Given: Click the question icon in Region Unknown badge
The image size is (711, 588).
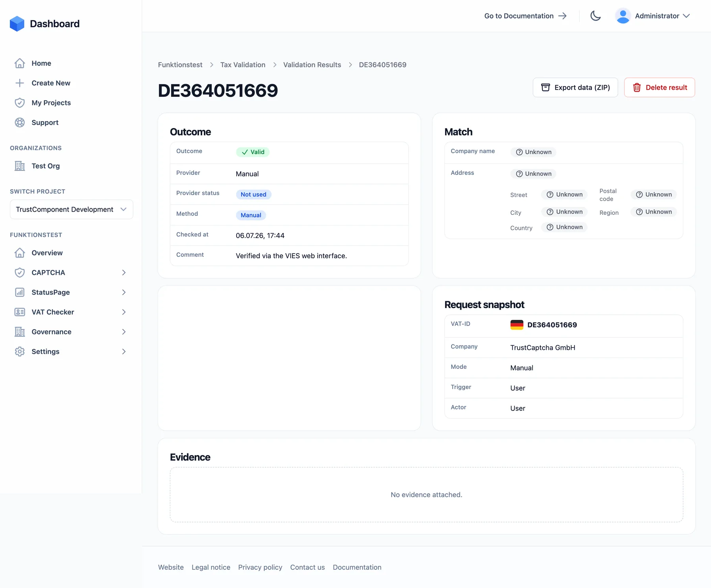Looking at the screenshot, I should click(639, 212).
